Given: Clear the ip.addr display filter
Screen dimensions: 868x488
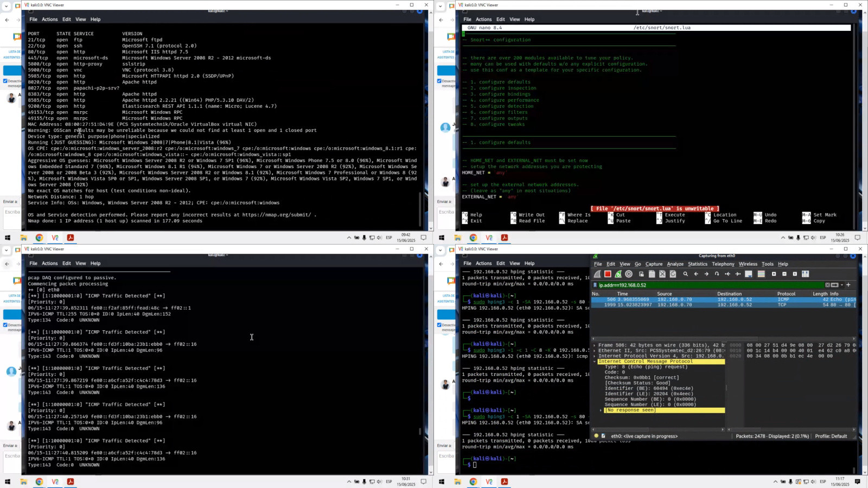Looking at the screenshot, I should tap(827, 285).
